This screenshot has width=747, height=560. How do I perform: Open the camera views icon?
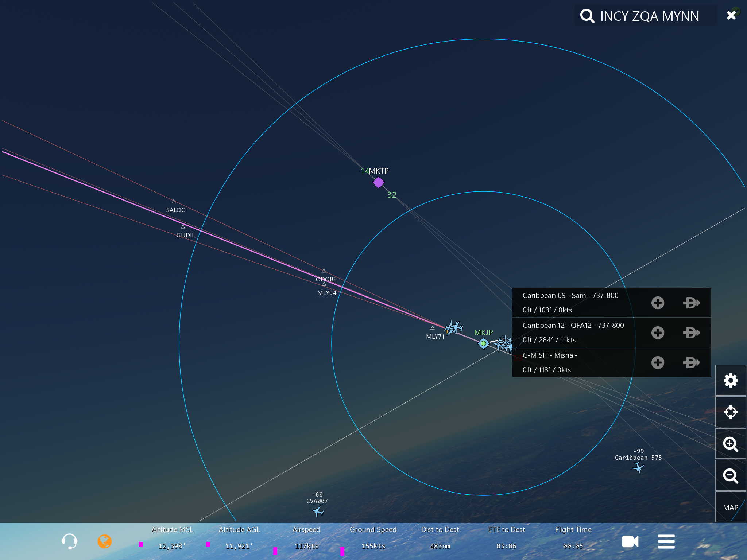630,541
